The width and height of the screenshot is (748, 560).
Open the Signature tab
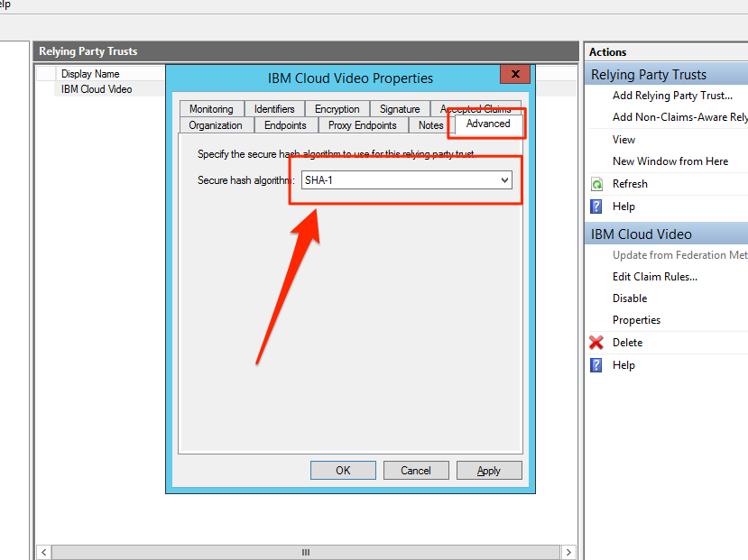click(400, 109)
